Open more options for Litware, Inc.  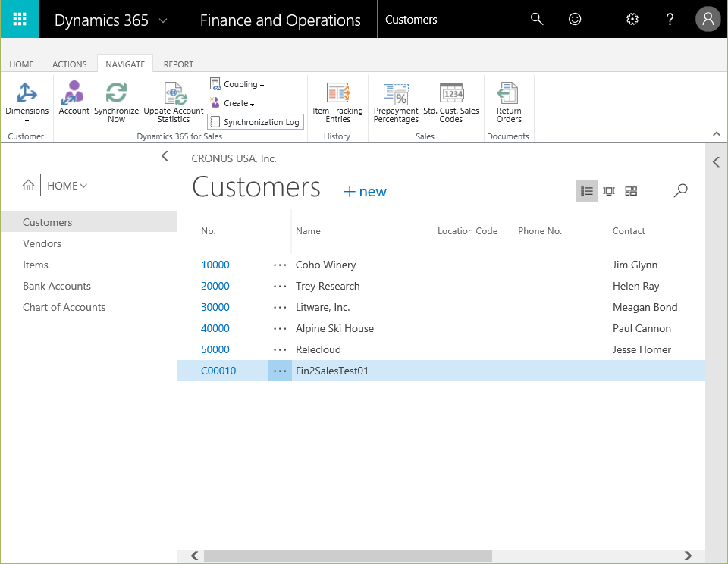280,307
